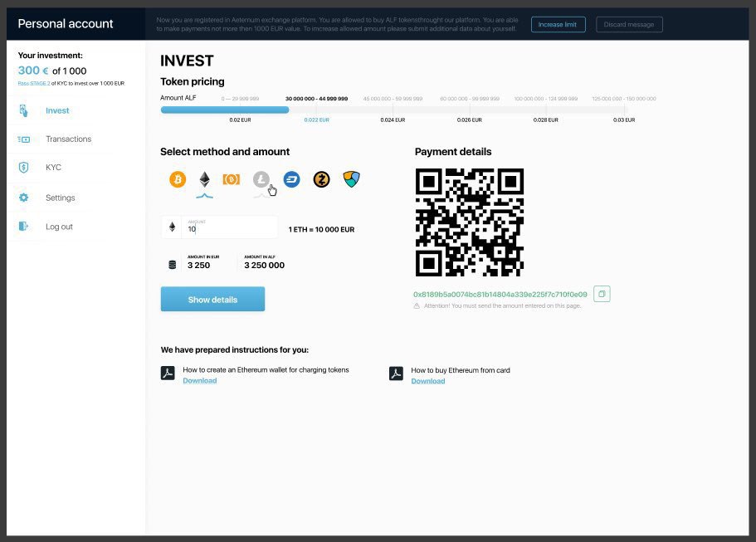Click the coins stack icon near amounts
Viewport: 756px width, 542px height.
point(172,264)
